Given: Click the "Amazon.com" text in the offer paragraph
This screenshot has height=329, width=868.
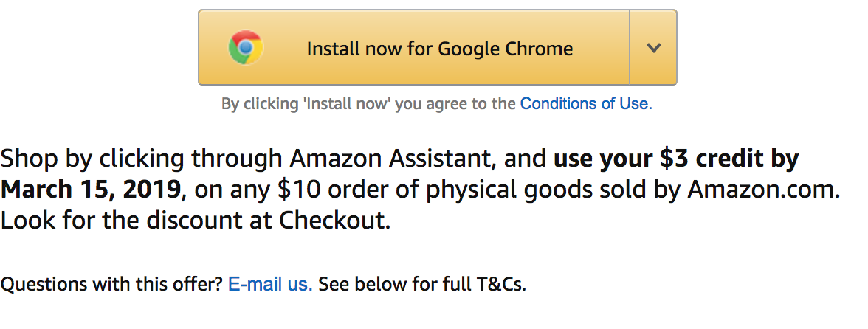Looking at the screenshot, I should [x=764, y=189].
